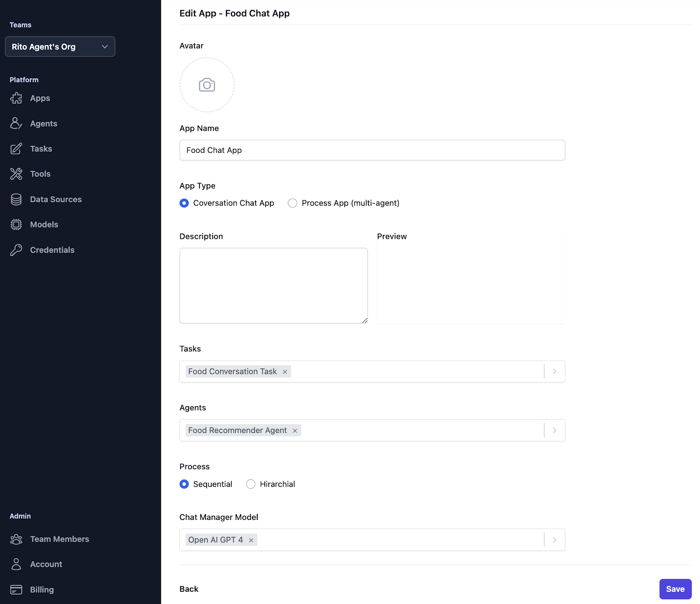Click the Food Recommender Agent tag text
This screenshot has width=700, height=604.
point(238,430)
